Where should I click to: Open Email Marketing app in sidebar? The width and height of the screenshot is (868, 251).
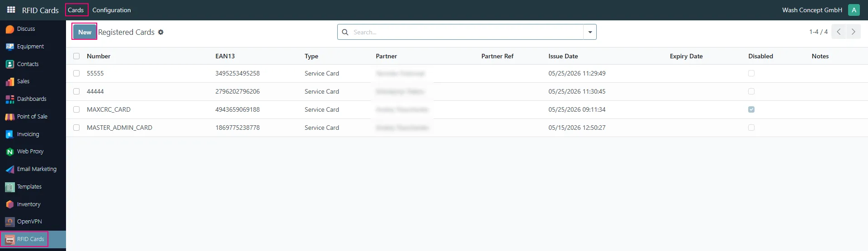click(33, 169)
